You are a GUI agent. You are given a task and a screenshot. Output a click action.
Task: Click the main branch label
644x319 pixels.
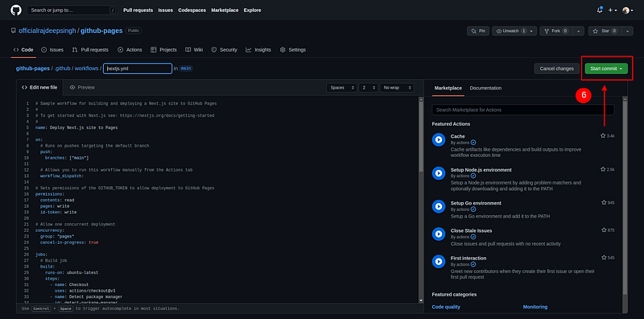click(x=186, y=68)
